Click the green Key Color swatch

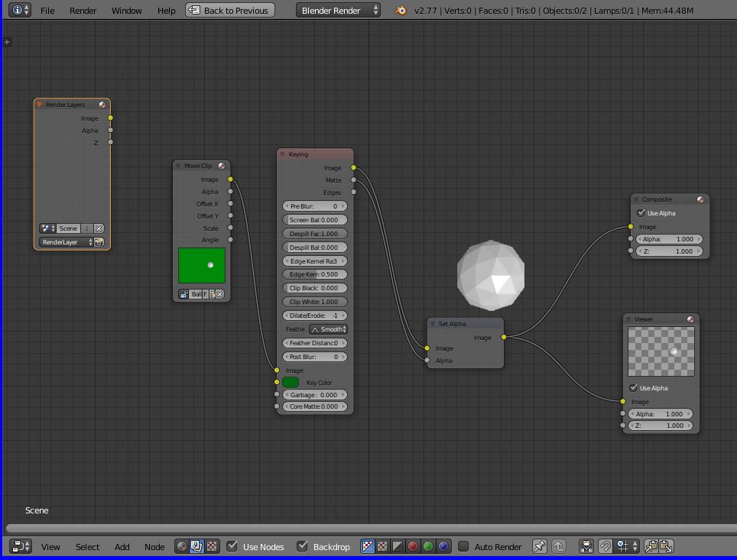(291, 382)
